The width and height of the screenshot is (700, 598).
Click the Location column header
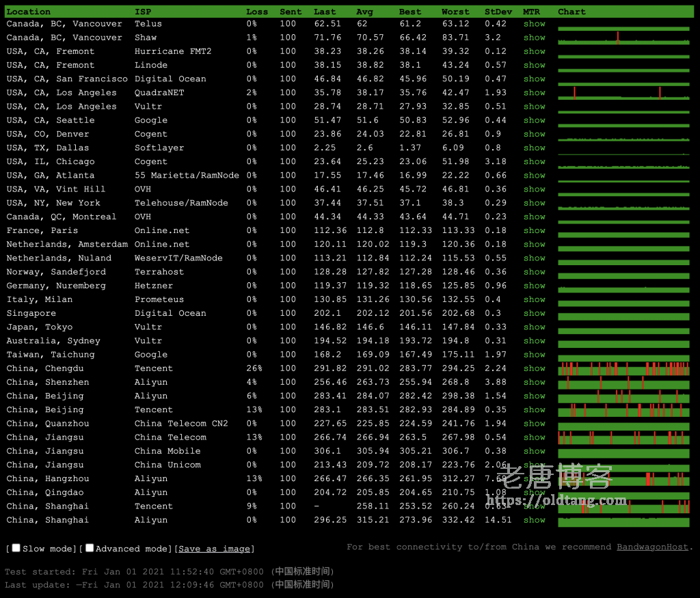[x=29, y=12]
